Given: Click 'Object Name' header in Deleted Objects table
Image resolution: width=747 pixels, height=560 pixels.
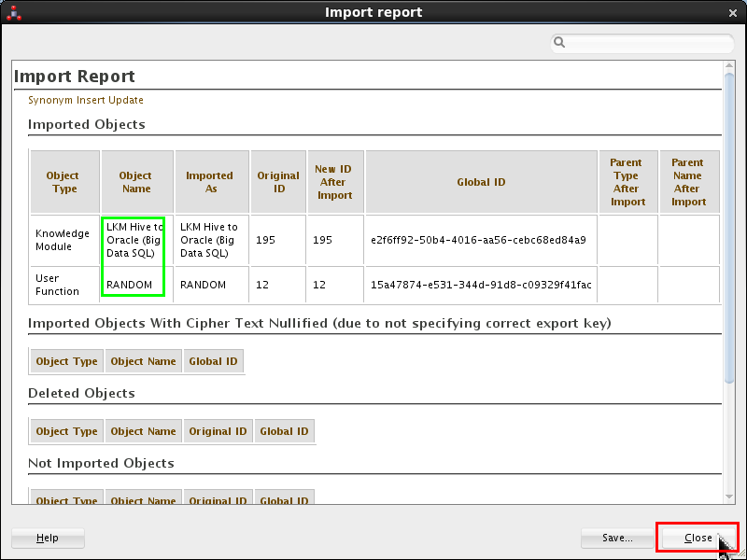Looking at the screenshot, I should (x=143, y=431).
